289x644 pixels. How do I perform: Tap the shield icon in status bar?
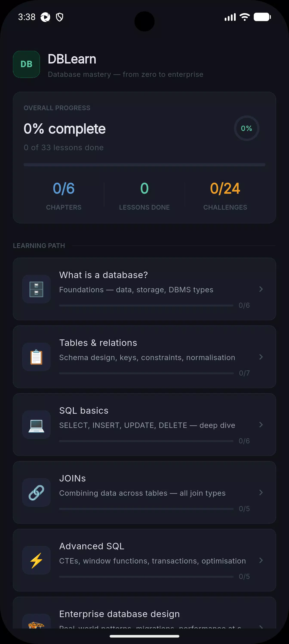[59, 17]
